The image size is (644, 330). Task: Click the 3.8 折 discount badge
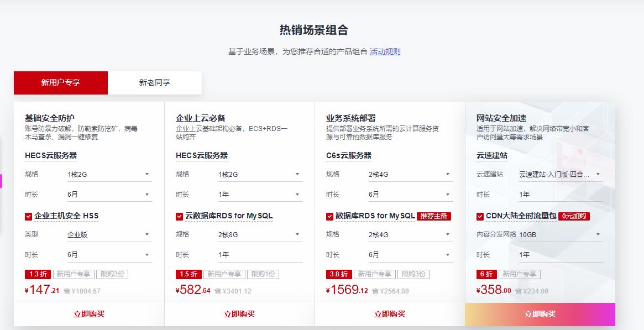339,274
